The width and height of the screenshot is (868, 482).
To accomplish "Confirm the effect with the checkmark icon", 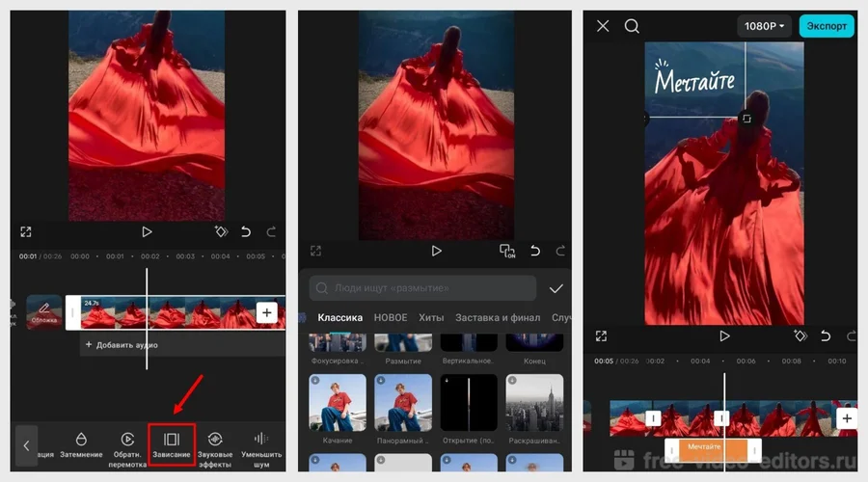I will 556,288.
